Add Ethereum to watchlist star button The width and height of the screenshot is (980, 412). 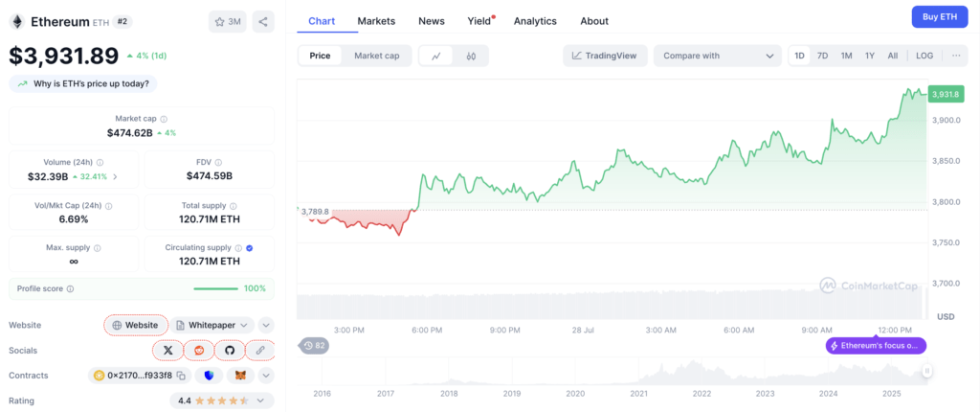click(228, 22)
